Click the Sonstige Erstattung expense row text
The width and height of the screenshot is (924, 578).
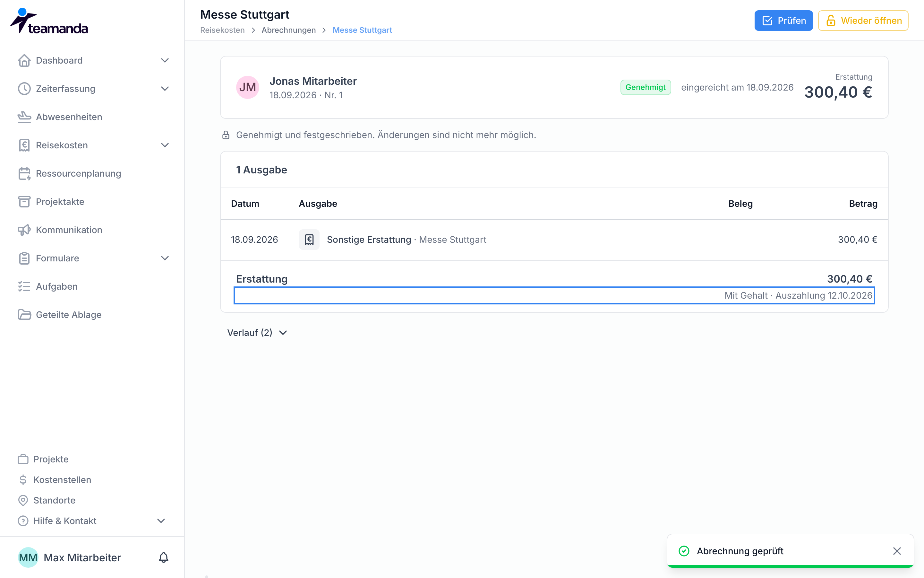[x=369, y=240]
